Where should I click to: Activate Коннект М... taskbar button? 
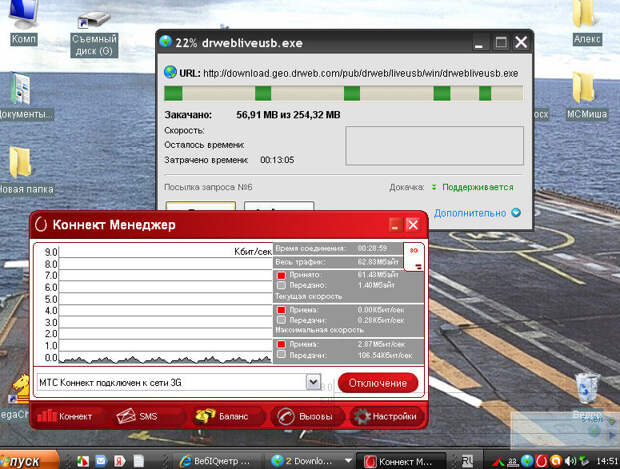401,461
